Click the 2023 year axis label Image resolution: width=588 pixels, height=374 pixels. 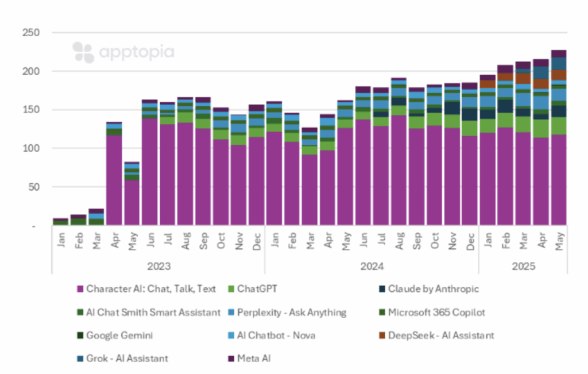[x=158, y=267]
